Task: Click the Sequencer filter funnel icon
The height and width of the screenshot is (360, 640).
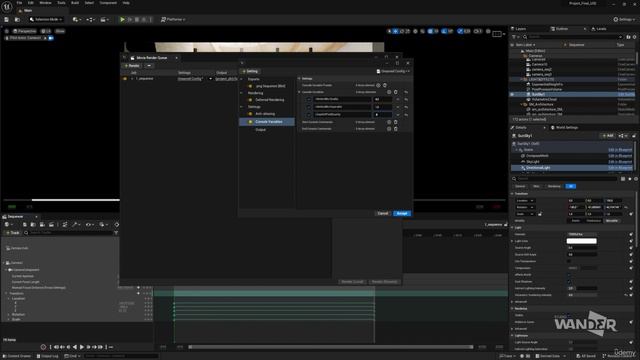Action: point(116,233)
